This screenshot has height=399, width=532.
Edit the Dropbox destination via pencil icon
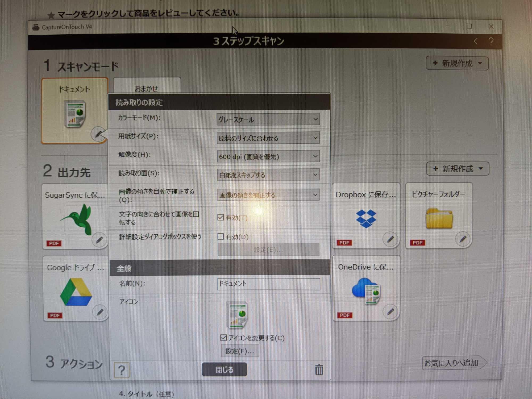coord(390,239)
